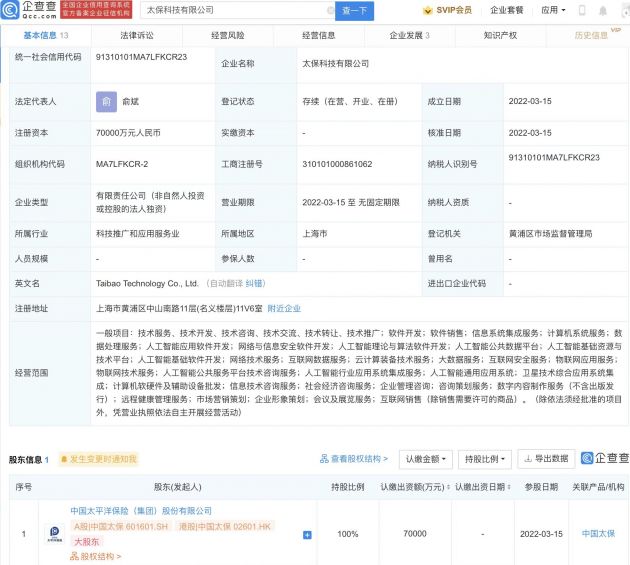Viewport: 630px width, 565px height.
Task: Click the 大股东 tag
Action: click(x=87, y=542)
